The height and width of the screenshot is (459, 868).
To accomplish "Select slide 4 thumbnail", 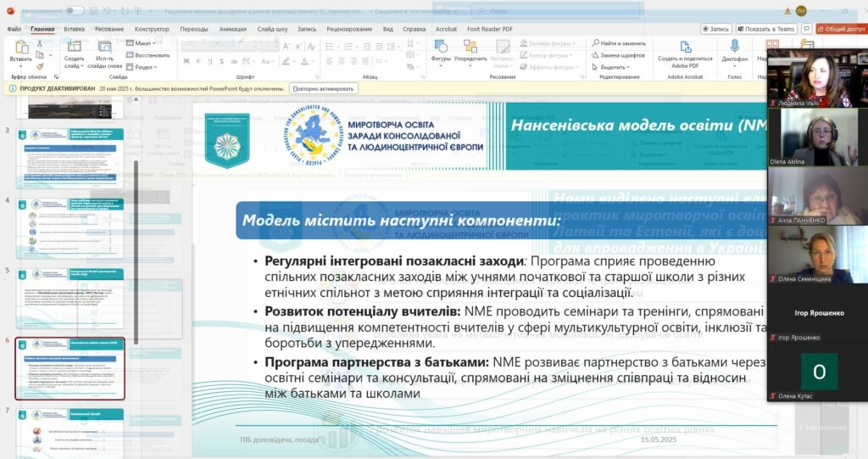I will tap(70, 228).
